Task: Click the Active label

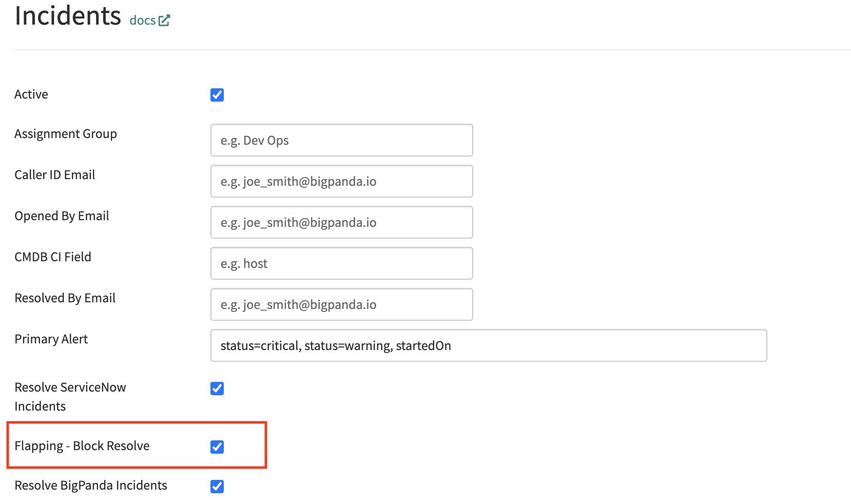Action: (x=31, y=94)
